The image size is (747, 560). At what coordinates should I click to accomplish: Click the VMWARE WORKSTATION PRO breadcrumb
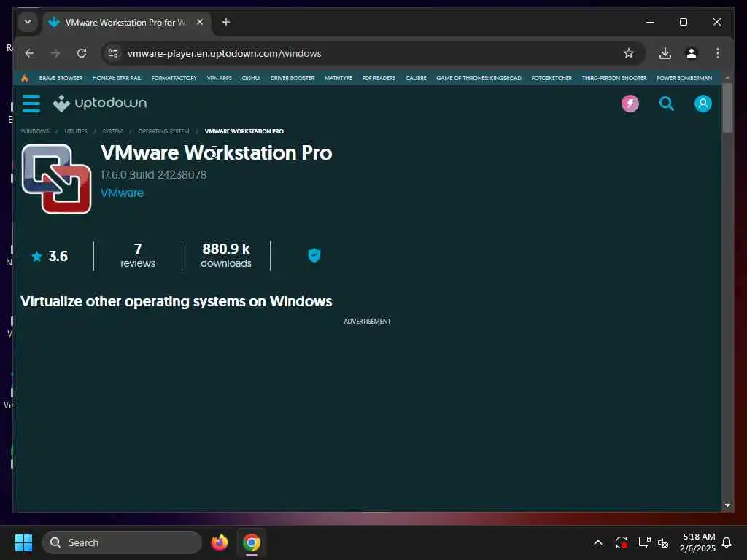pos(244,131)
